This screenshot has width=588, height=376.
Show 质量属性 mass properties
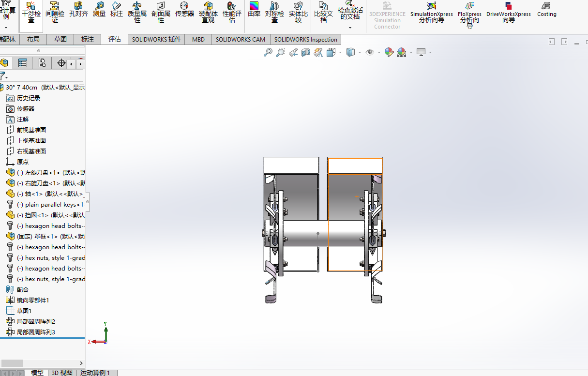pyautogui.click(x=137, y=13)
